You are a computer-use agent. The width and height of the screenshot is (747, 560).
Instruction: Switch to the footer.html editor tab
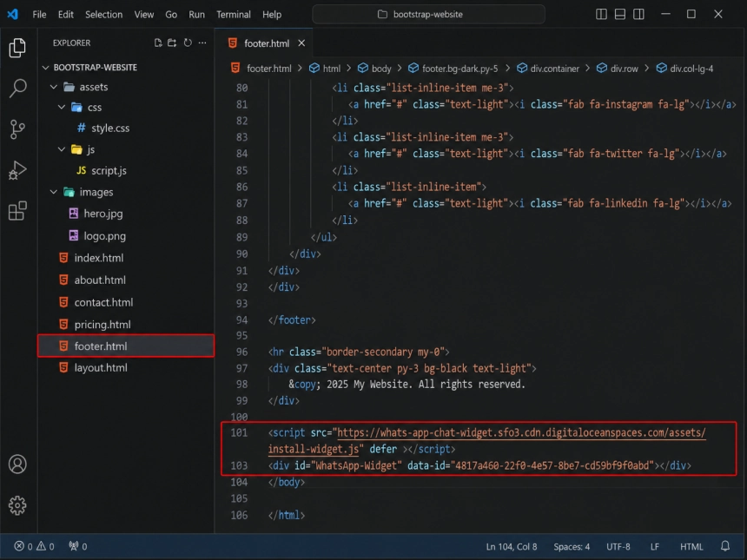point(263,43)
